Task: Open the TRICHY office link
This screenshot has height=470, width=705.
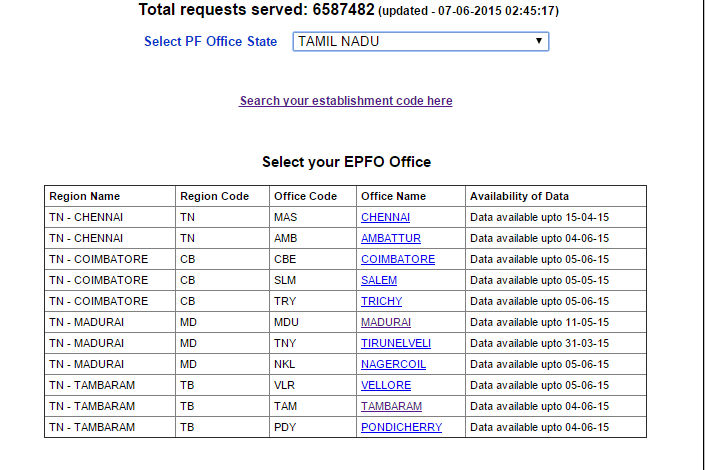Action: point(381,301)
